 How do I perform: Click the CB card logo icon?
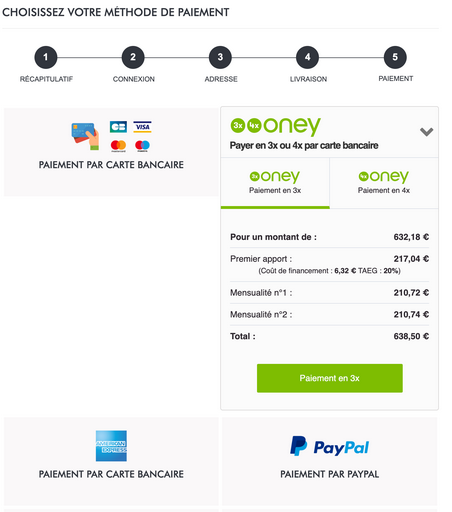point(118,127)
